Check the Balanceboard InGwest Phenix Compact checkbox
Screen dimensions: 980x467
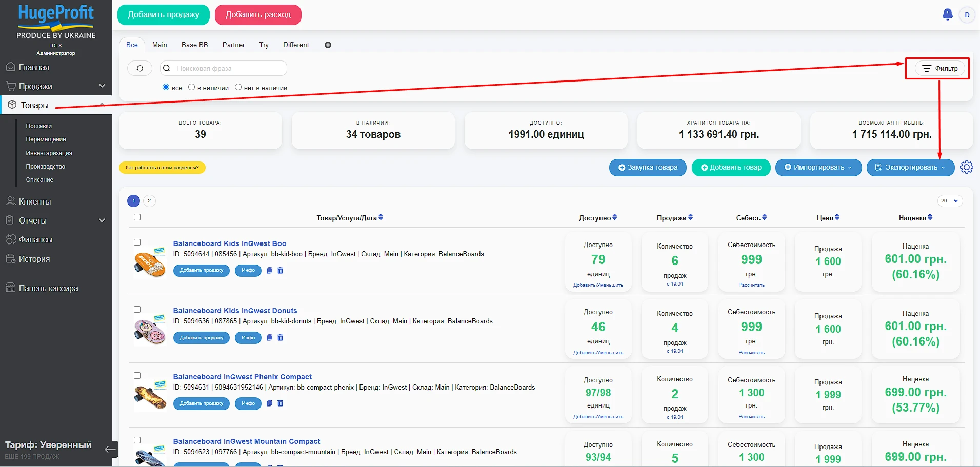[x=137, y=376]
